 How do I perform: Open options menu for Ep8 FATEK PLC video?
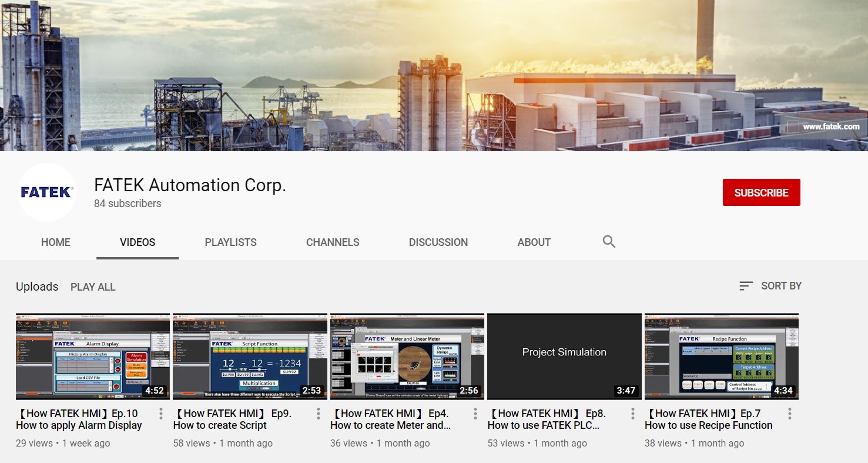coord(633,414)
